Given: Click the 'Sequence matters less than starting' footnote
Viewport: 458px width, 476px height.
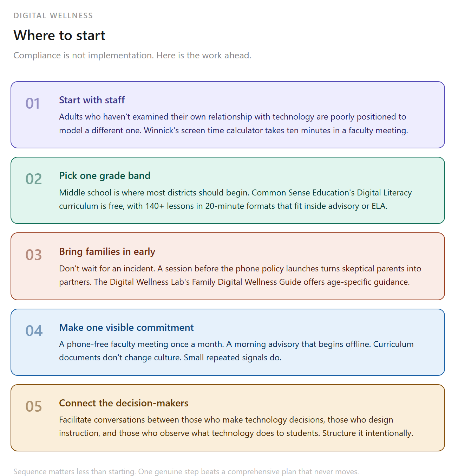Looking at the screenshot, I should point(186,472).
